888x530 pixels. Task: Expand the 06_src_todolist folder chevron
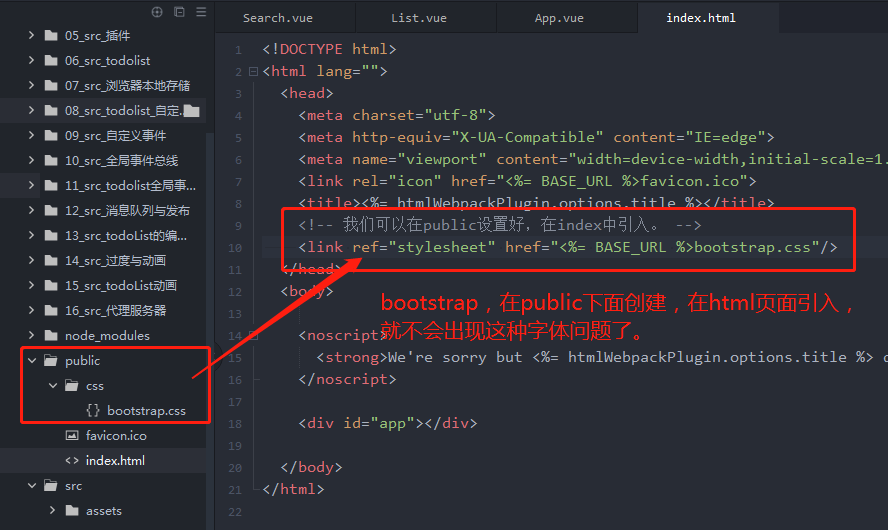coord(31,60)
